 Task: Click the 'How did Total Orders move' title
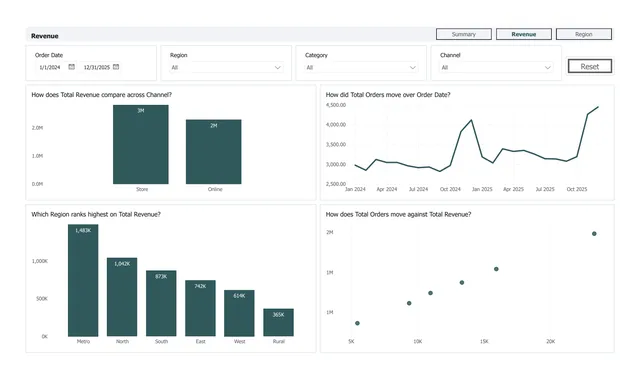tap(388, 95)
